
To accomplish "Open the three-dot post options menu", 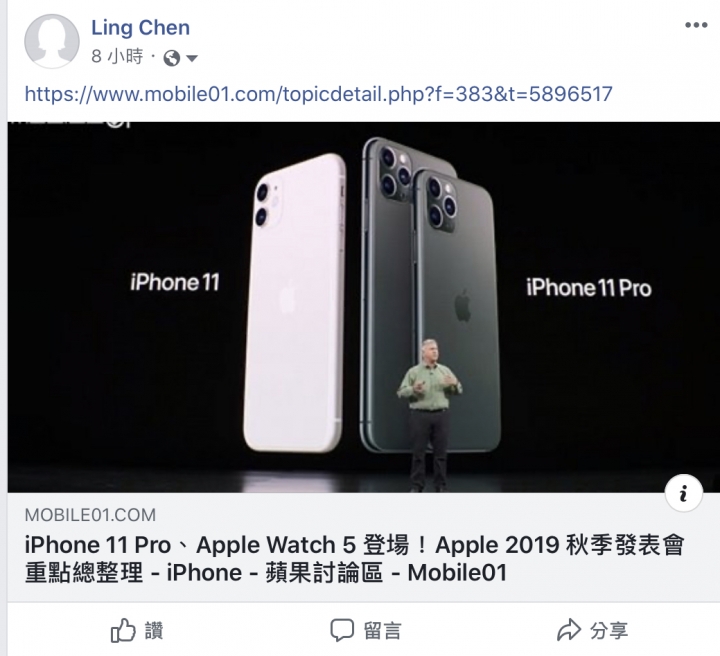I will [x=696, y=25].
